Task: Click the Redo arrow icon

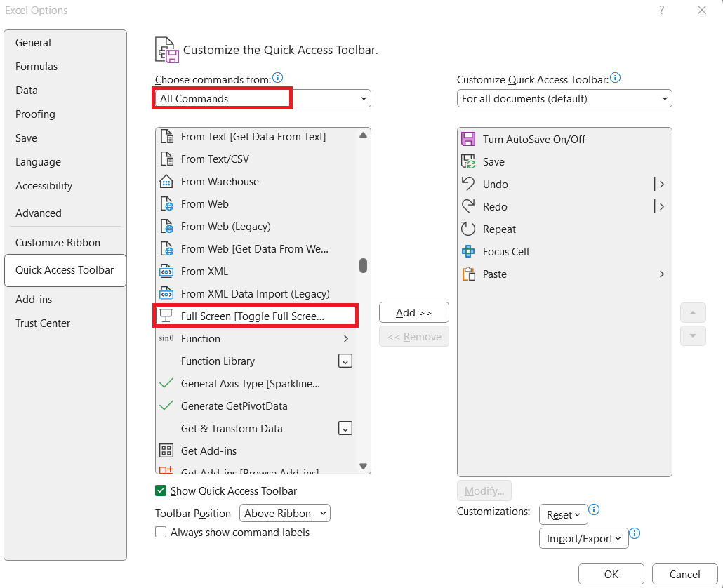Action: [x=468, y=206]
